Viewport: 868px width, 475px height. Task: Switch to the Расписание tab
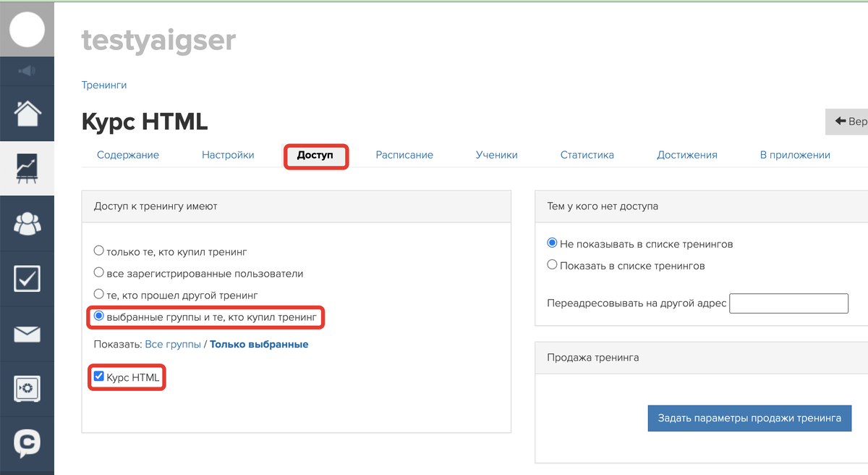point(404,155)
